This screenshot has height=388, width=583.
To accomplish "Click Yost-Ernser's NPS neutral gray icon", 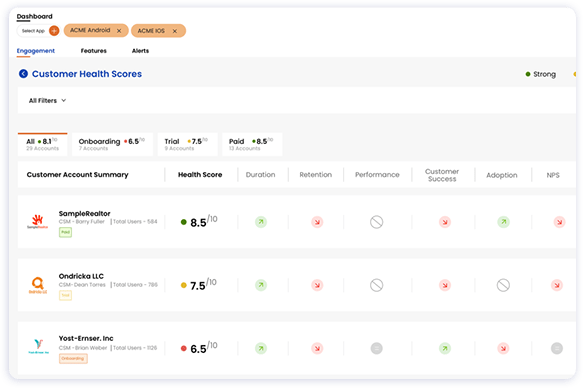I will pyautogui.click(x=557, y=349).
